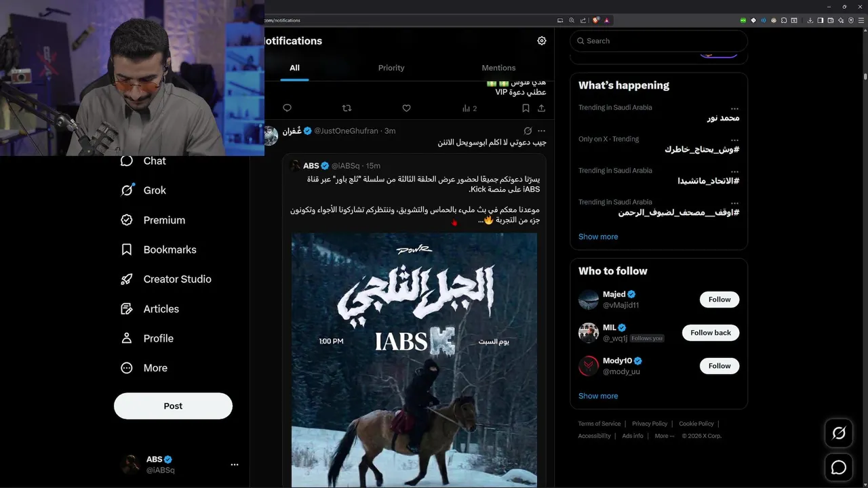Open more options for #الاتحاد_ماتشيدا trend
The width and height of the screenshot is (868, 488).
[734, 171]
